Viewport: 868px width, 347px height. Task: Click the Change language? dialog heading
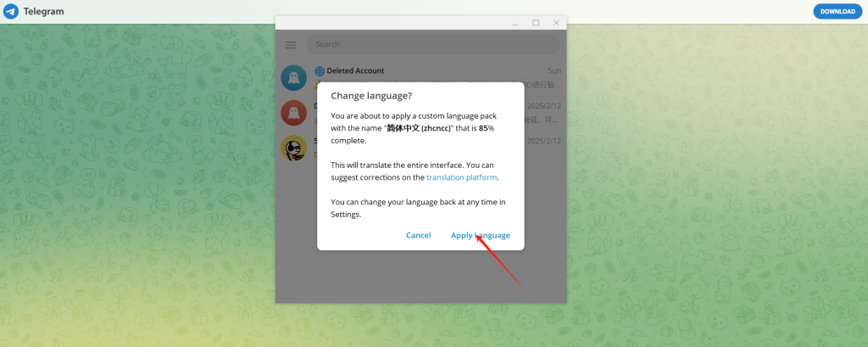point(371,96)
